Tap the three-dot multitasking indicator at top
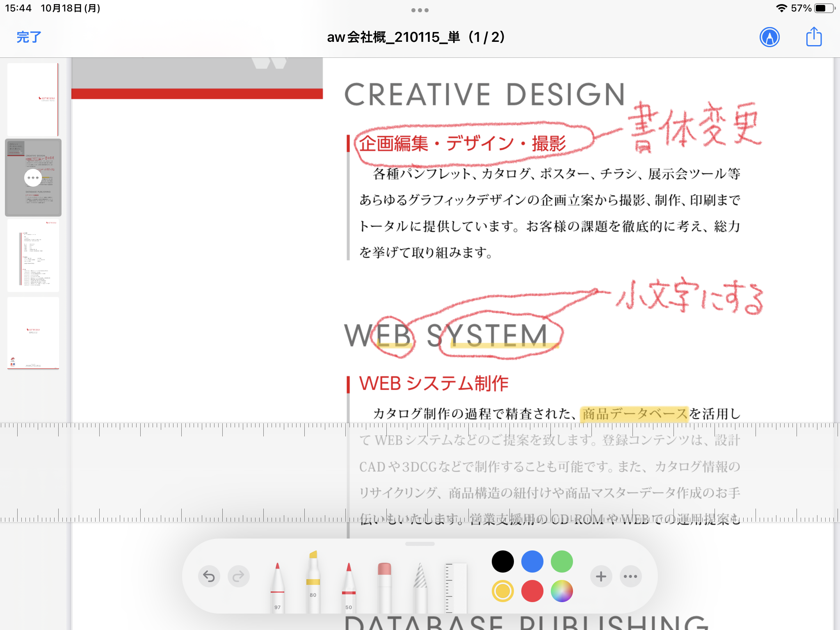This screenshot has width=840, height=630. coord(420,10)
